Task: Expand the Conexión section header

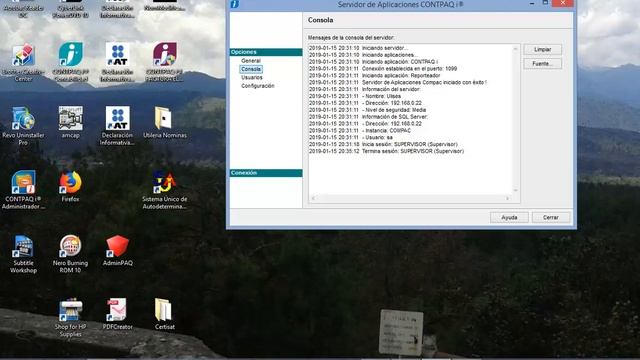Action: tap(266, 173)
